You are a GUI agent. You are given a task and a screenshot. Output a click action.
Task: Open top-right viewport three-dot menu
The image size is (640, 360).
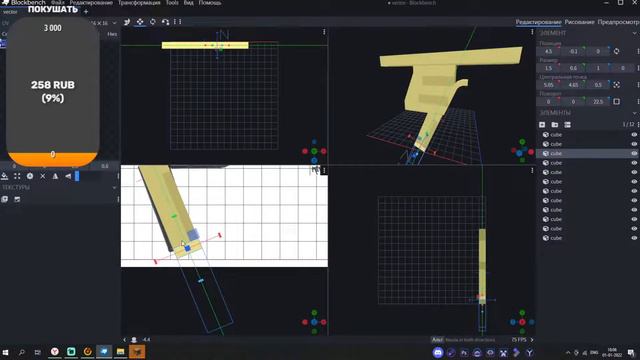[x=532, y=32]
